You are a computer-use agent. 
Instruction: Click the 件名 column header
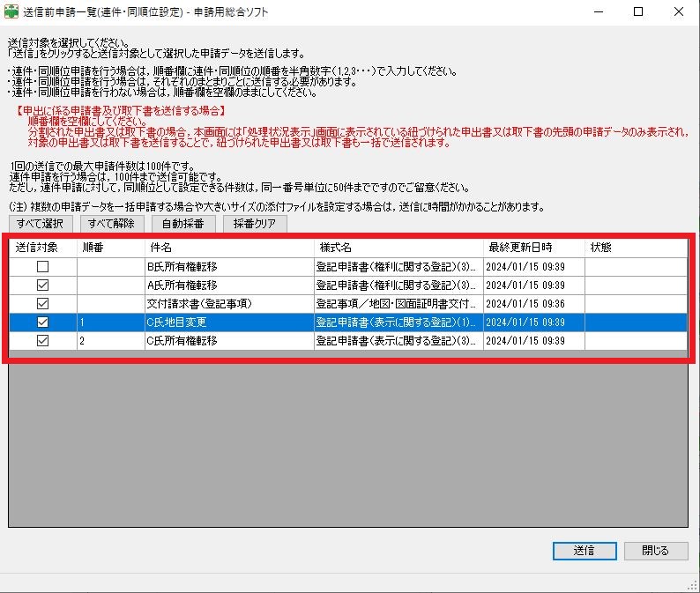coord(229,248)
